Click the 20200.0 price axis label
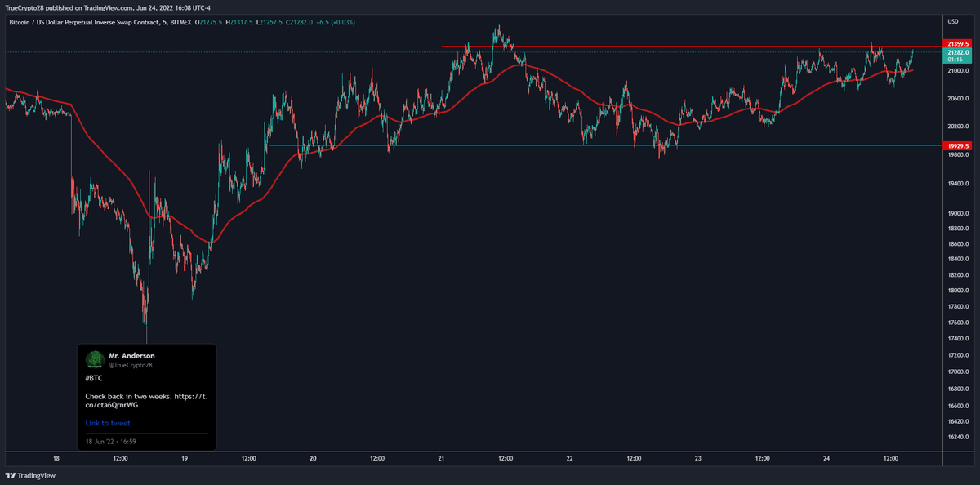Viewport: 980px width, 485px height. coord(957,127)
